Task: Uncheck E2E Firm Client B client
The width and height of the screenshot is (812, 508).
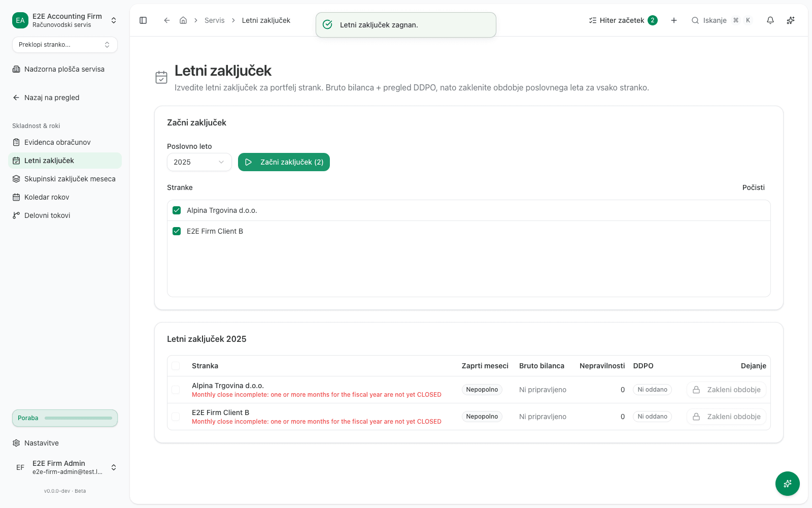Action: click(177, 231)
